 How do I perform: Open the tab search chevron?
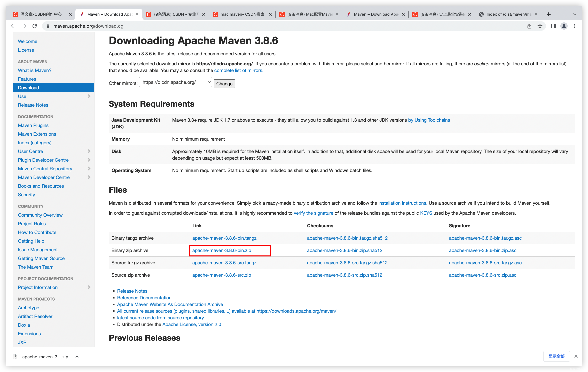(574, 14)
